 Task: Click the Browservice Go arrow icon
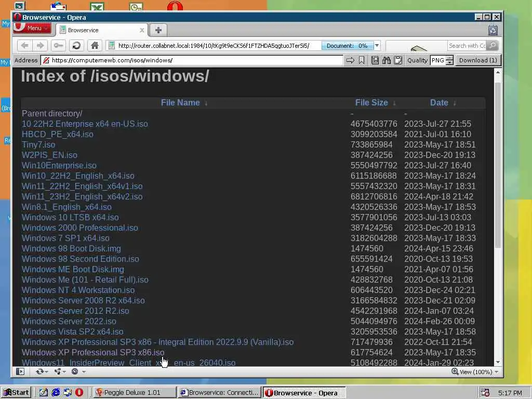(350, 60)
